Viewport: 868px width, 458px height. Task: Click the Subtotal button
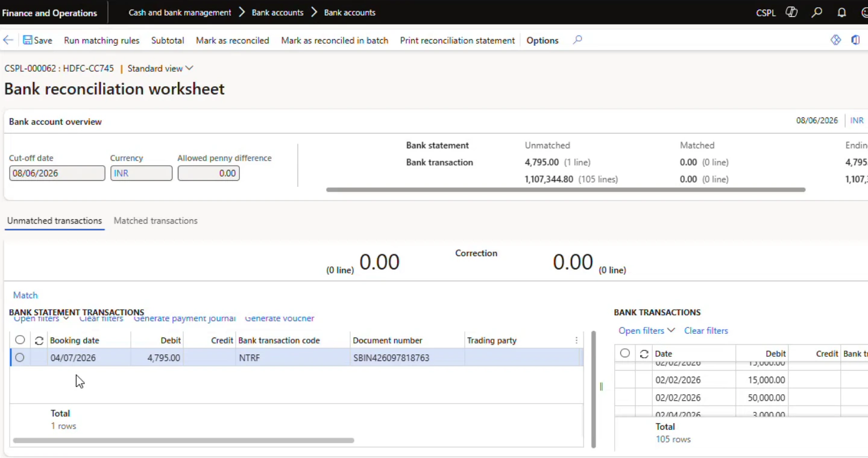click(168, 40)
